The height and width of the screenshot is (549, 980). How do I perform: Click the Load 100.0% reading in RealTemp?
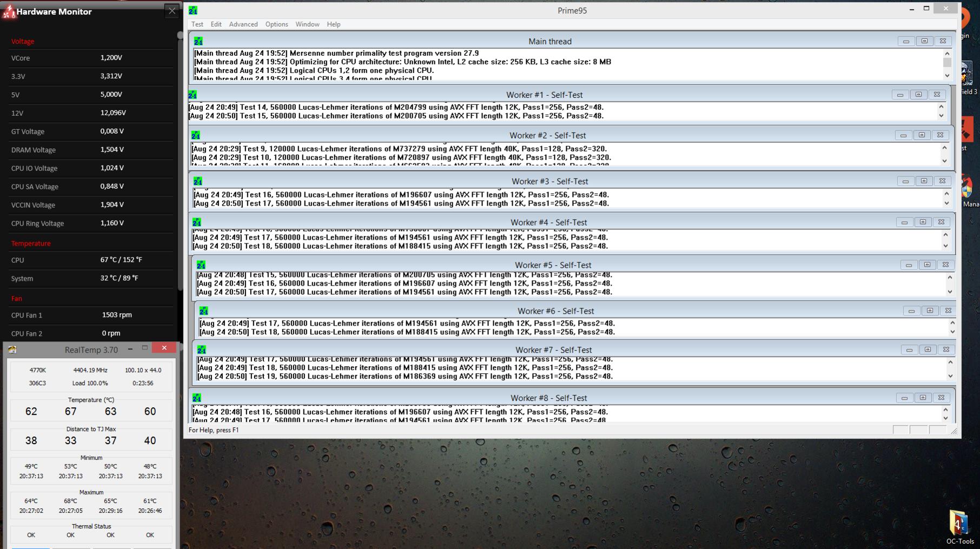pos(90,383)
